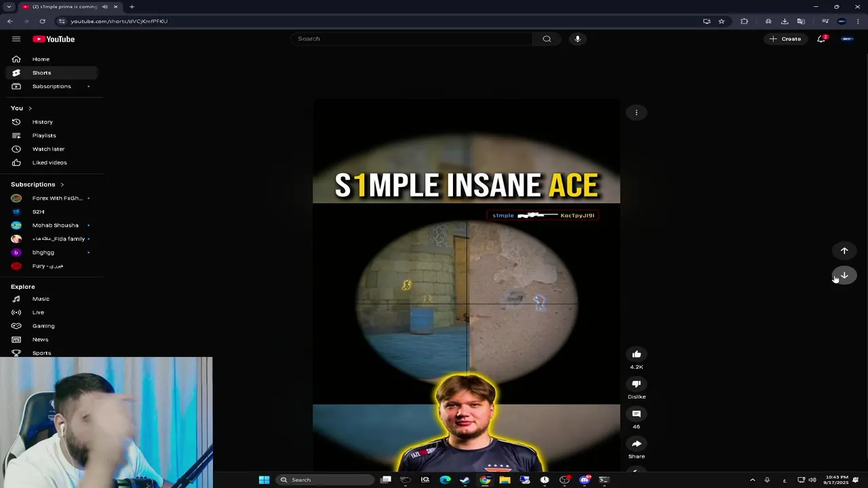
Task: Open Liked videos
Action: point(52,163)
